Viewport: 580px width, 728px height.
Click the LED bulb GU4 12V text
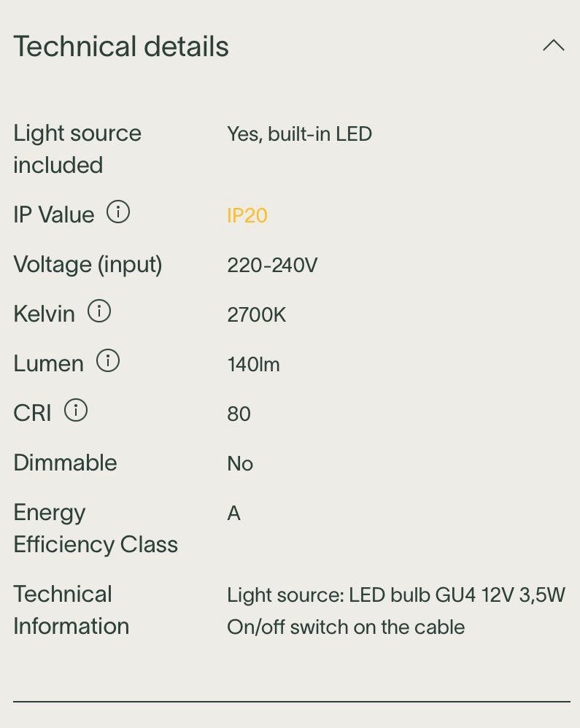click(x=431, y=595)
